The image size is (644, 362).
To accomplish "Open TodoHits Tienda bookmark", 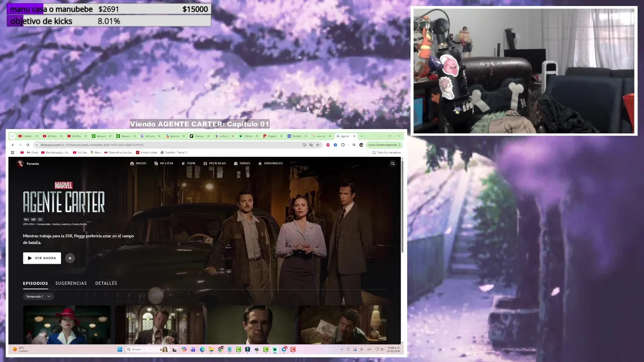I will click(x=174, y=152).
